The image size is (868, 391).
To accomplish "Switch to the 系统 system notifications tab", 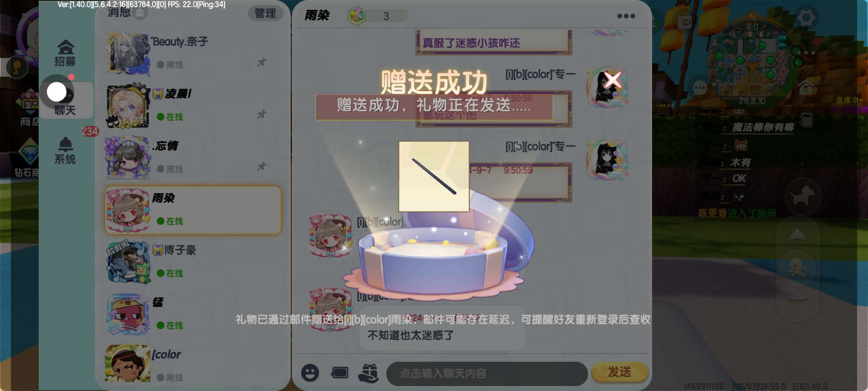I will (x=65, y=151).
